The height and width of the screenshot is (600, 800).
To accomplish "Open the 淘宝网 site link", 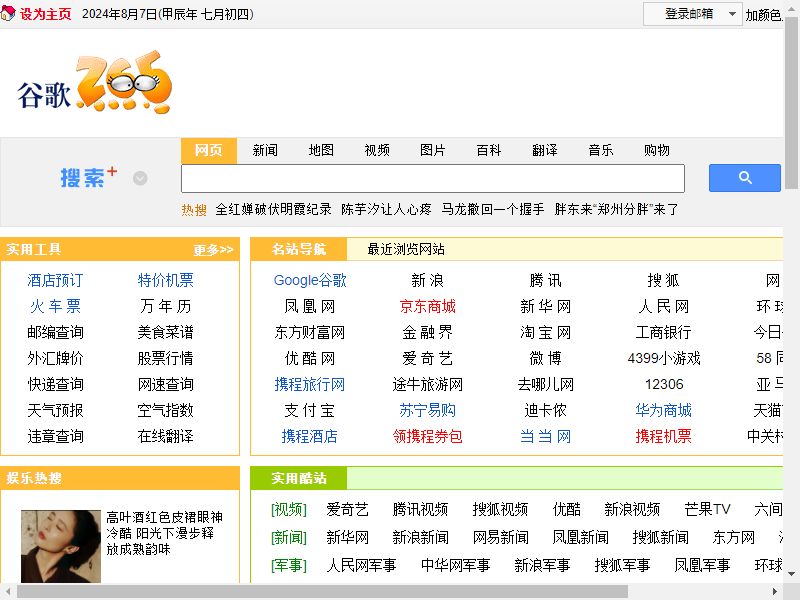I will [545, 332].
